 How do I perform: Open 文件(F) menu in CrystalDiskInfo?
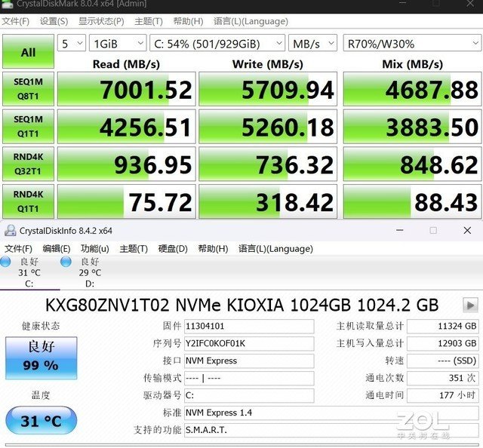pos(18,248)
